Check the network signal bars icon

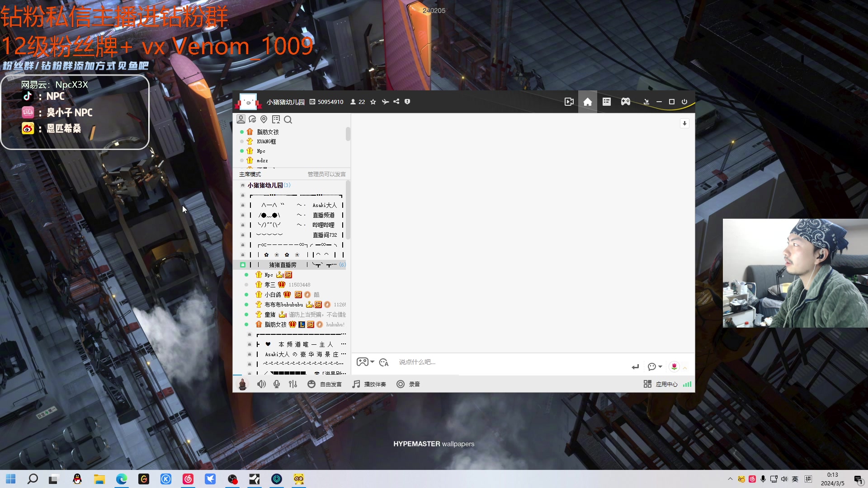[x=687, y=384]
